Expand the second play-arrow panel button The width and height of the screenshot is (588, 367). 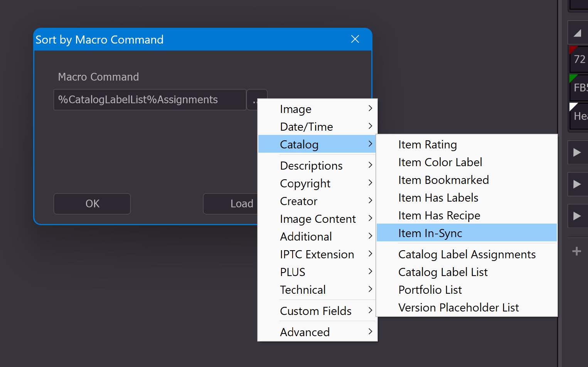point(577,184)
